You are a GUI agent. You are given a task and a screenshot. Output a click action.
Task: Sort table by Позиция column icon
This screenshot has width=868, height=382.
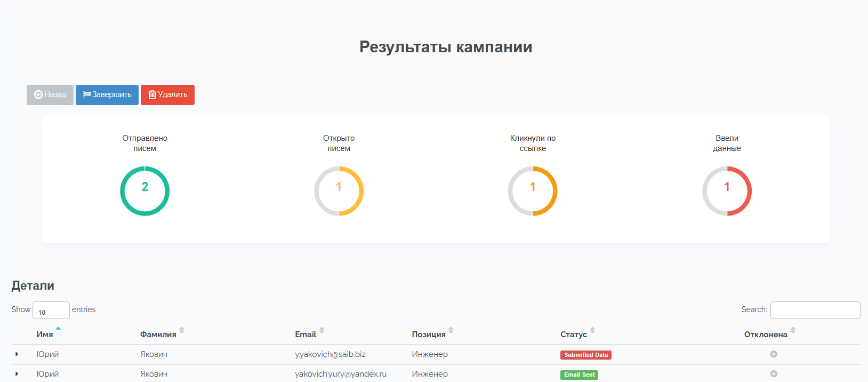[451, 330]
